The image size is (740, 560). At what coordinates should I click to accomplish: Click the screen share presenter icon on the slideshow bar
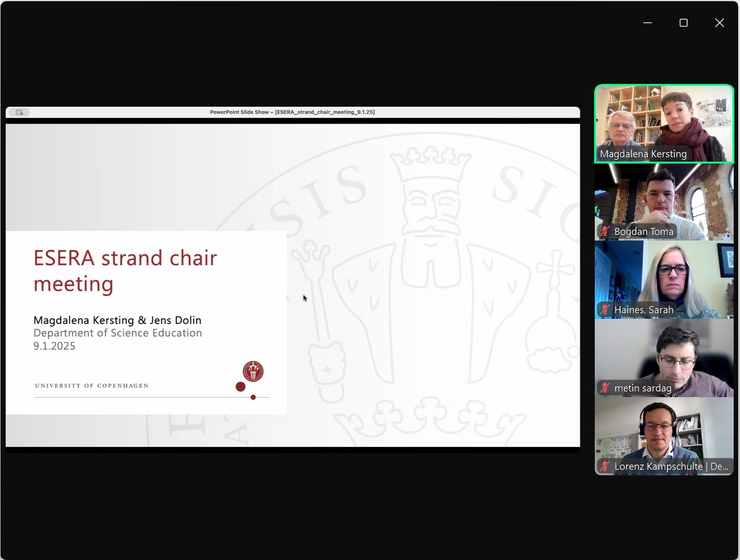(19, 112)
